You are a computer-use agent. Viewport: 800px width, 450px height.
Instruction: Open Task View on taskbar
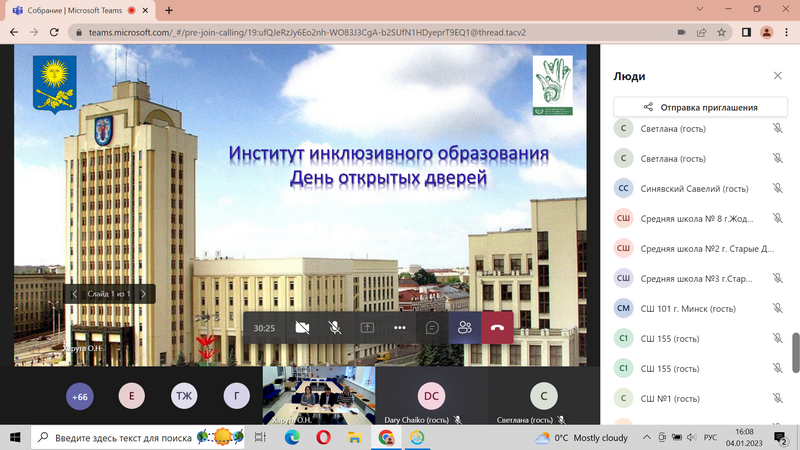click(260, 437)
